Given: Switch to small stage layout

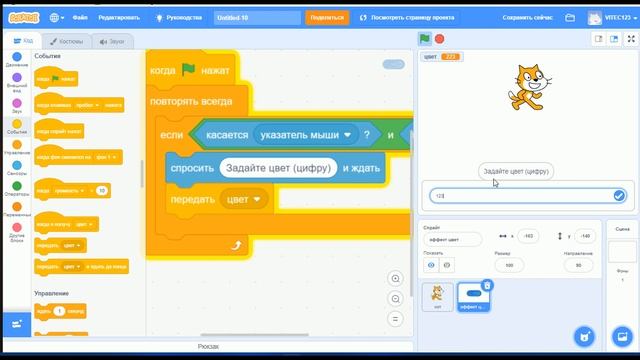Looking at the screenshot, I should [598, 39].
